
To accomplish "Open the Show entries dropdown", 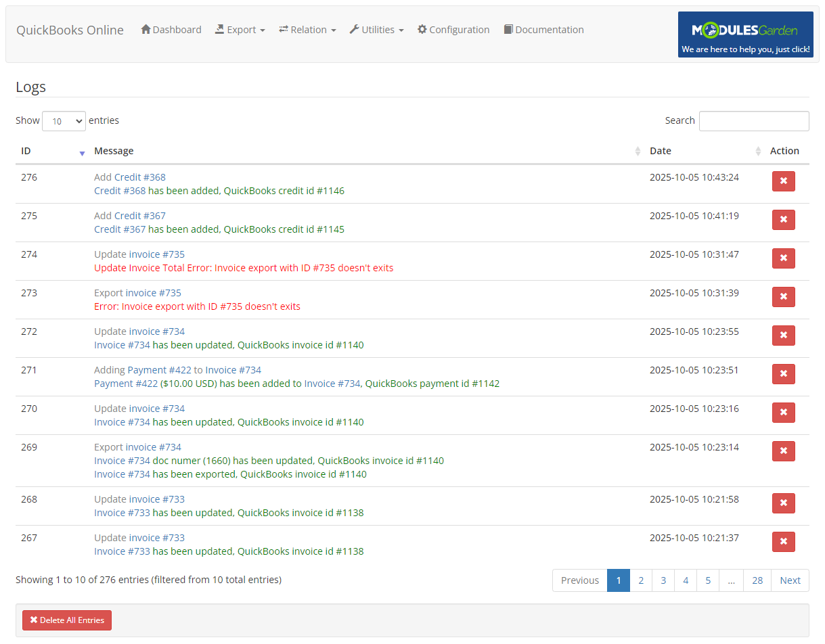I will pos(64,120).
